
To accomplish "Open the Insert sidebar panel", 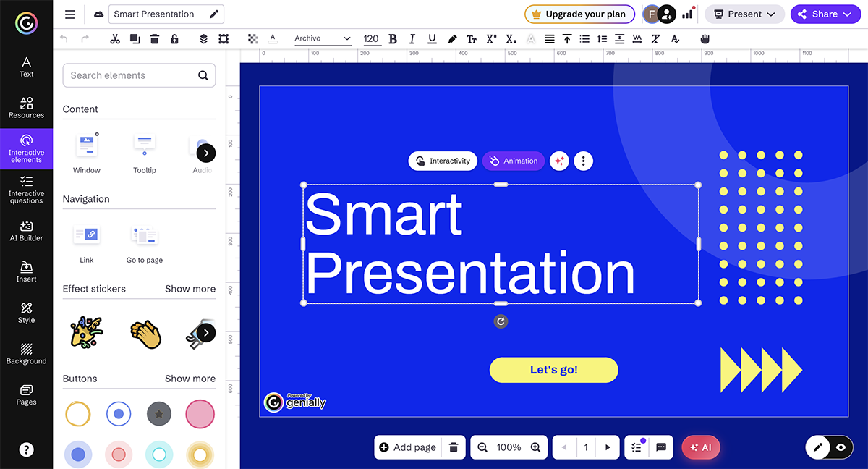I will pyautogui.click(x=26, y=272).
